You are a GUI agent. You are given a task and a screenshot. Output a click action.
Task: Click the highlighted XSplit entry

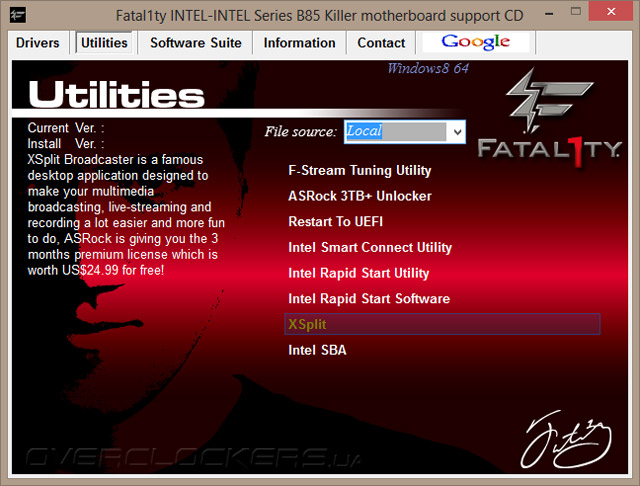pos(442,324)
